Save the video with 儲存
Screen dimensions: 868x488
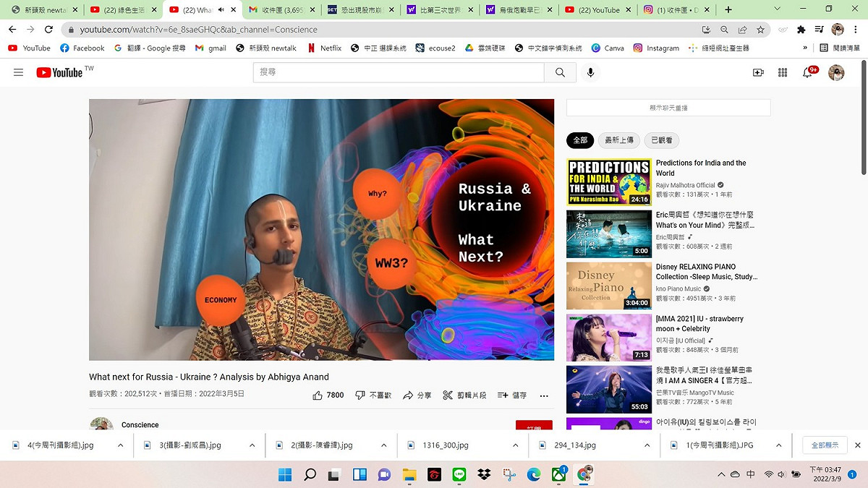[x=512, y=395]
